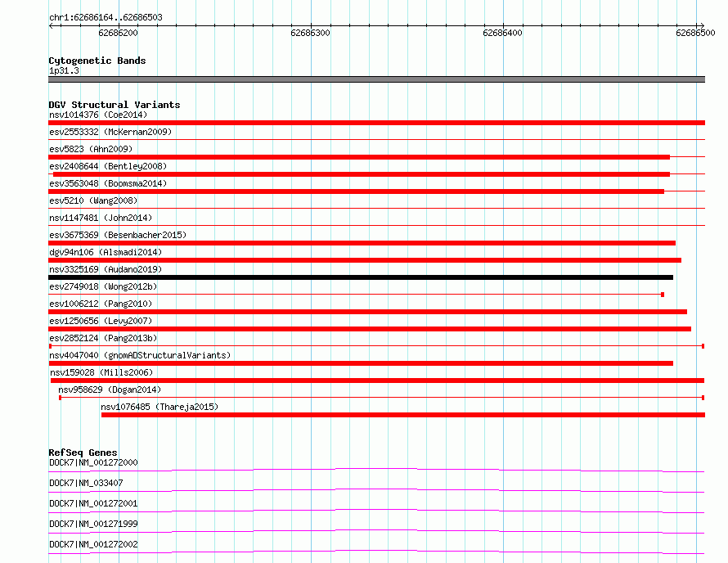Select variant nsv4047040 (gnomADStructuralVariants) label
The width and height of the screenshot is (728, 563).
click(140, 355)
